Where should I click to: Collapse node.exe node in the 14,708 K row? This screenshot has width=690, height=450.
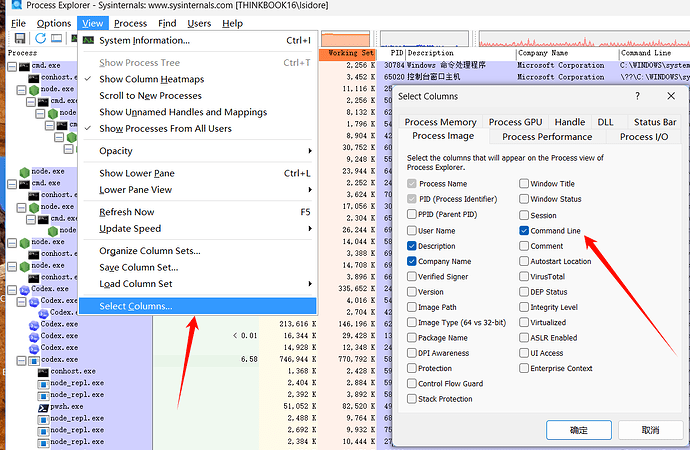(x=12, y=267)
